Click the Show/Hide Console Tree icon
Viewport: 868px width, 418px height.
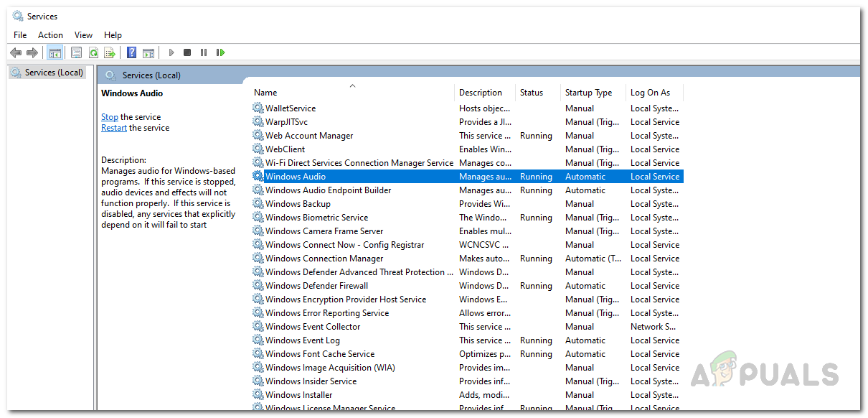55,52
